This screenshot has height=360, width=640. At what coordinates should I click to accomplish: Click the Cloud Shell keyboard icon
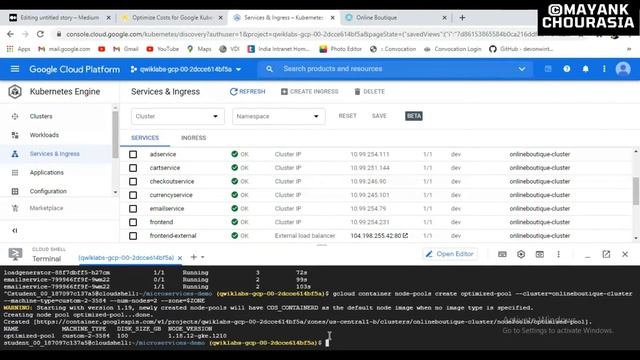coord(502,254)
